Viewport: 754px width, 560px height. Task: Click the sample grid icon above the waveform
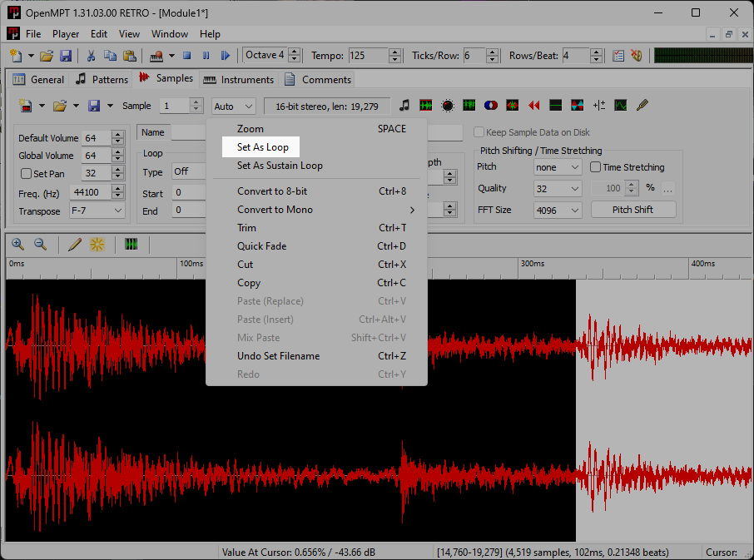click(x=131, y=245)
